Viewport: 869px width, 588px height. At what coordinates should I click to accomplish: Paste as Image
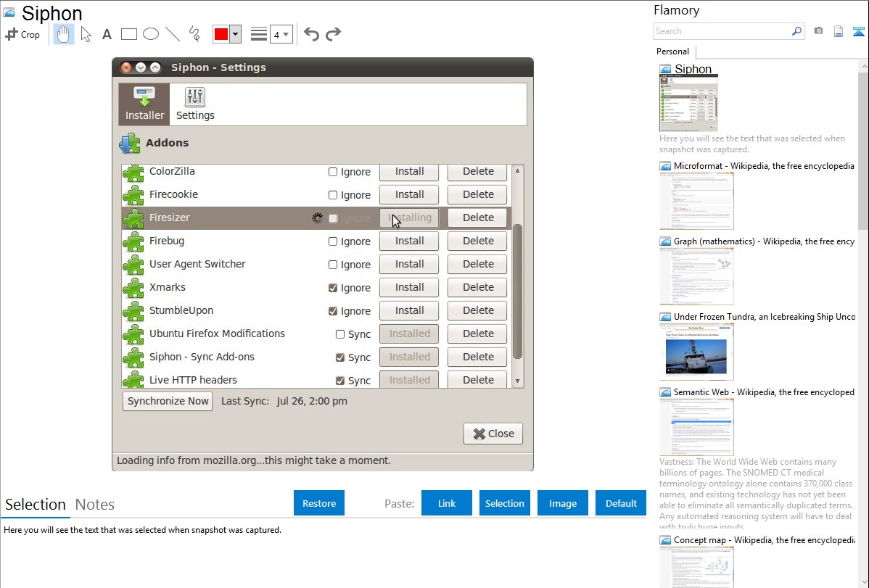coord(562,503)
